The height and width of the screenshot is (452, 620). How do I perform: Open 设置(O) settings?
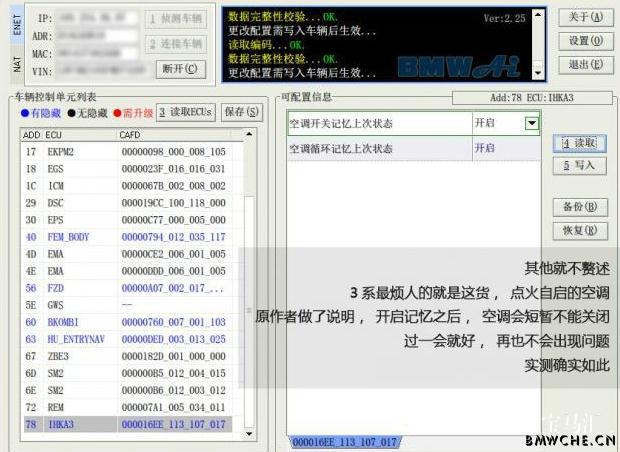(x=585, y=41)
